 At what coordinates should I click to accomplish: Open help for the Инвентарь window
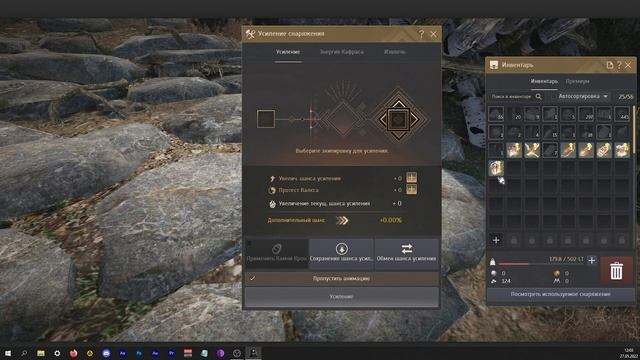pos(619,65)
